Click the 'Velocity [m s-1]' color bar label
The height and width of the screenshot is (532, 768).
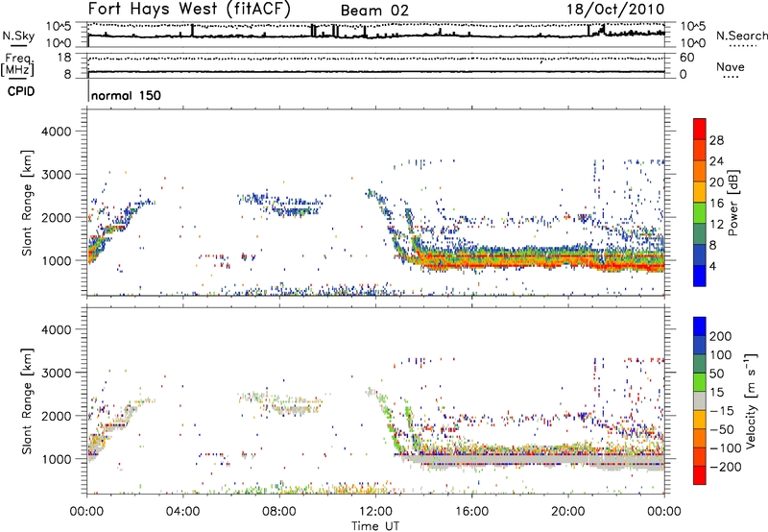[752, 400]
